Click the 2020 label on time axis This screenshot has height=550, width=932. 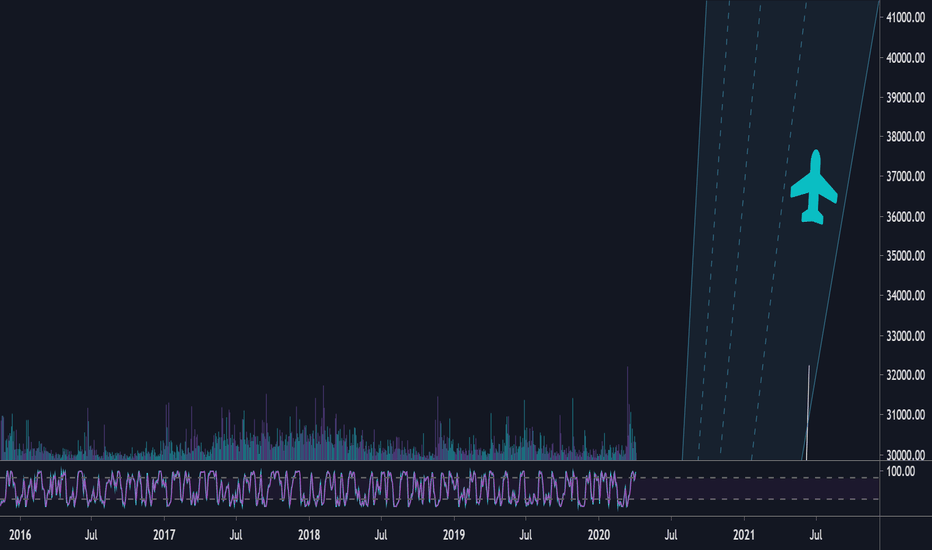[x=599, y=535]
